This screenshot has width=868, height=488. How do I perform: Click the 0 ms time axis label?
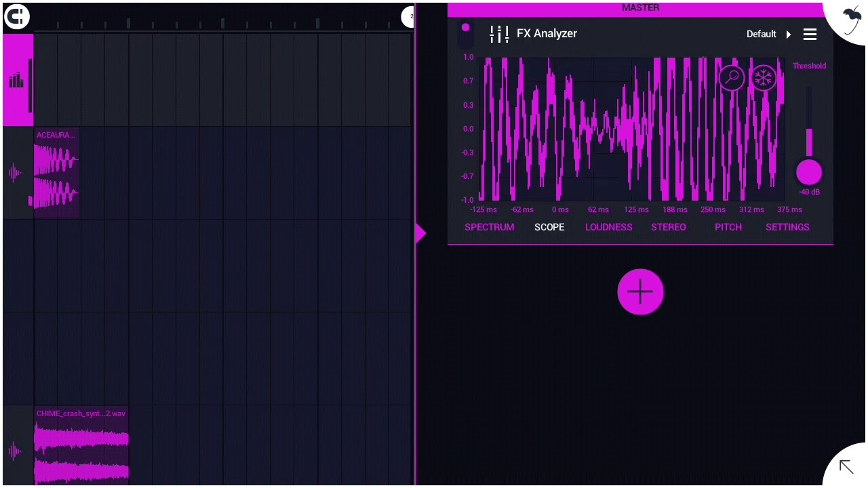pos(560,209)
